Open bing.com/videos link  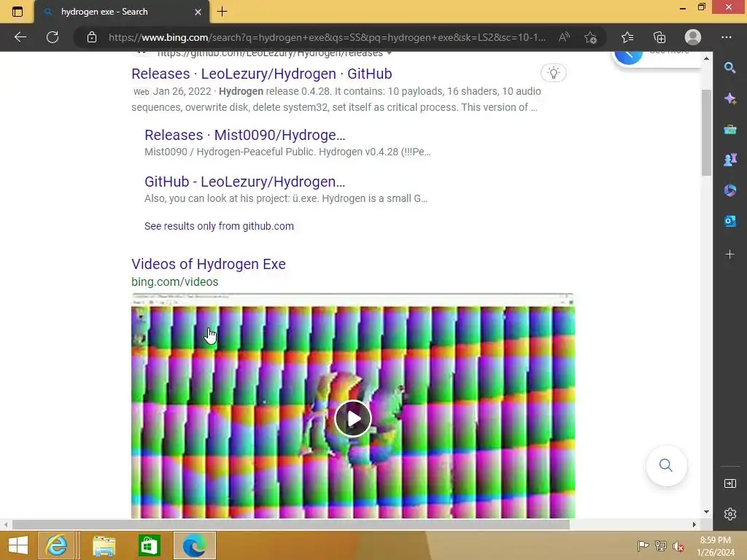[x=175, y=282]
